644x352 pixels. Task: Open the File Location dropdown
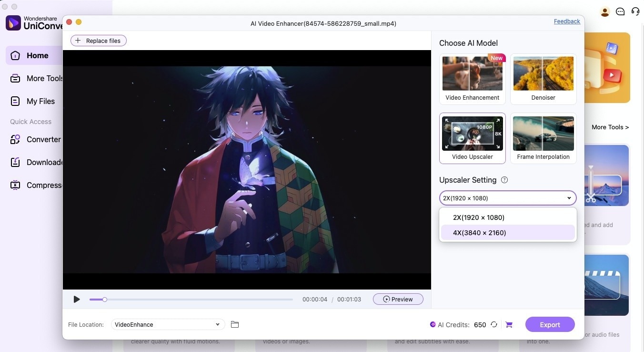[168, 324]
